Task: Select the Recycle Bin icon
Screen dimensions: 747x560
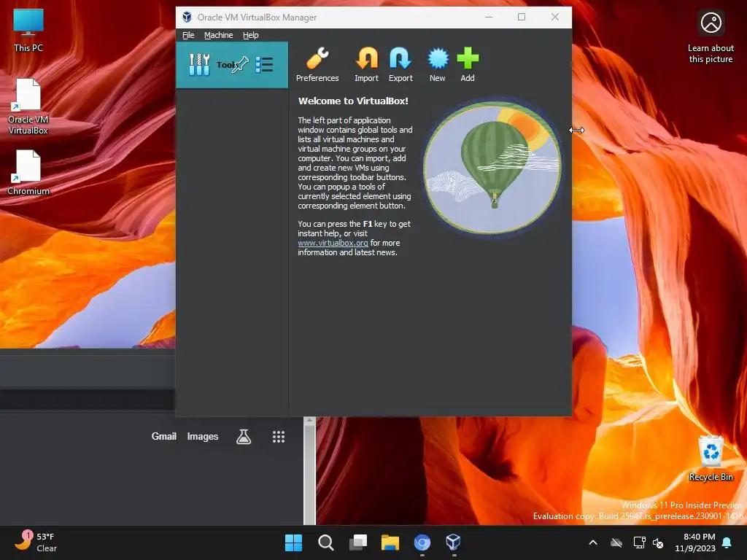Action: (711, 458)
